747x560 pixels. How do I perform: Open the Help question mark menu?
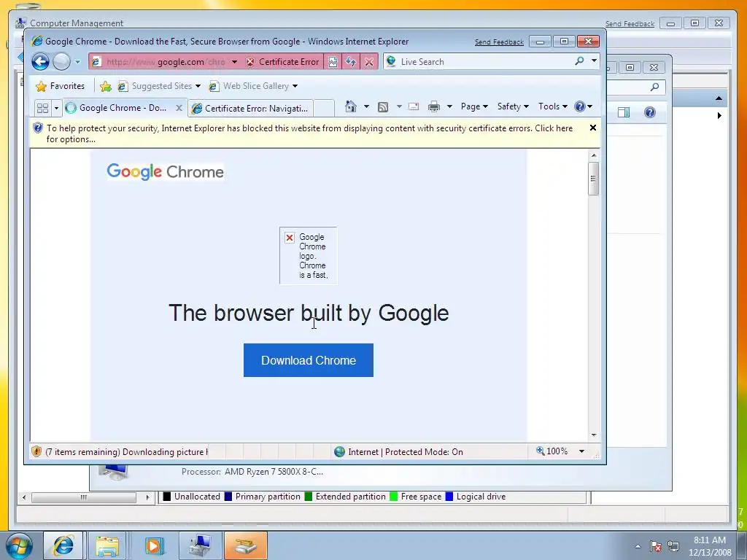[584, 106]
